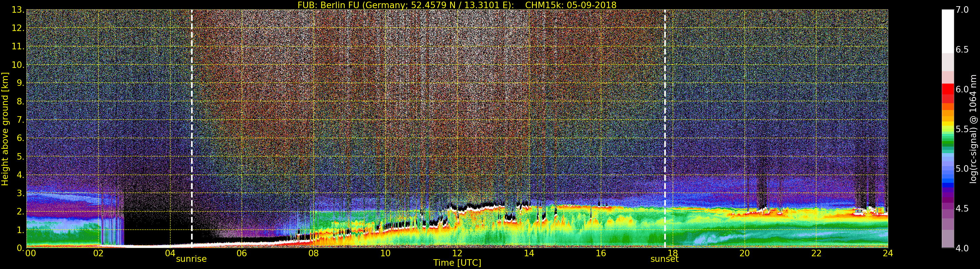Click the white dashed sunrise marker line
The image size is (980, 269).
[x=192, y=129]
